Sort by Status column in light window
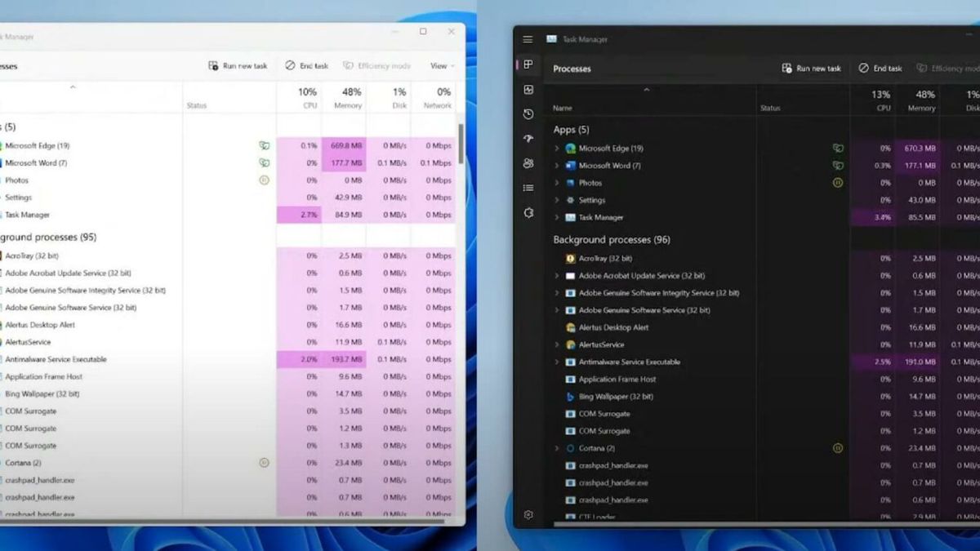The height and width of the screenshot is (551, 980). coord(229,98)
